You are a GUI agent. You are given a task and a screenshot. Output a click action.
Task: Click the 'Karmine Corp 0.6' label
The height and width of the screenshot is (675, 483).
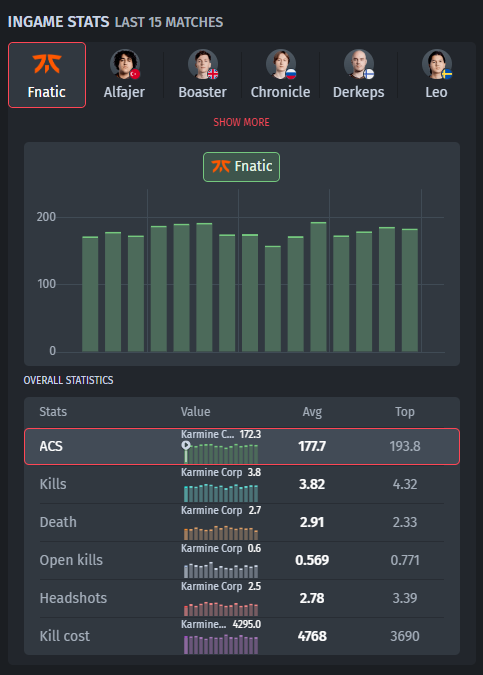click(221, 548)
